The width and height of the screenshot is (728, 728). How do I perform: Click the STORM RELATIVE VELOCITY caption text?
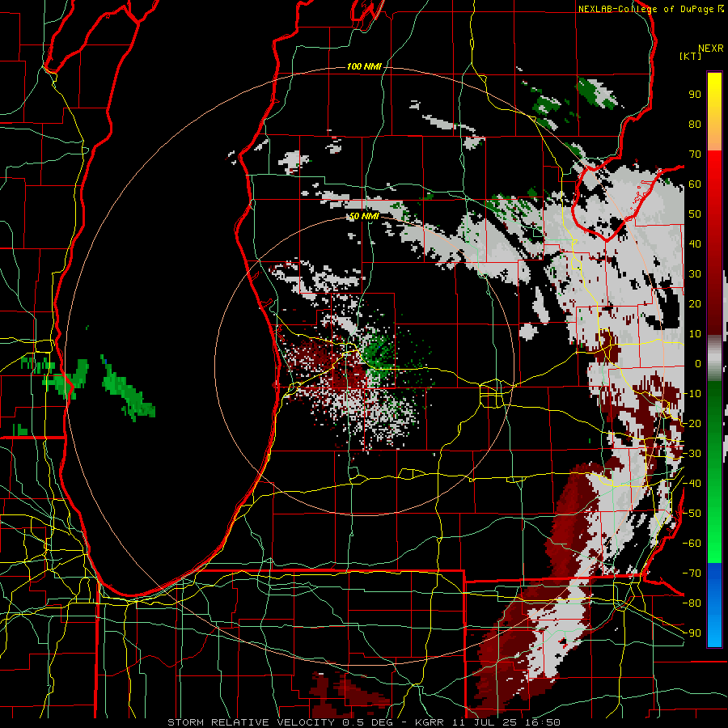tap(251, 722)
